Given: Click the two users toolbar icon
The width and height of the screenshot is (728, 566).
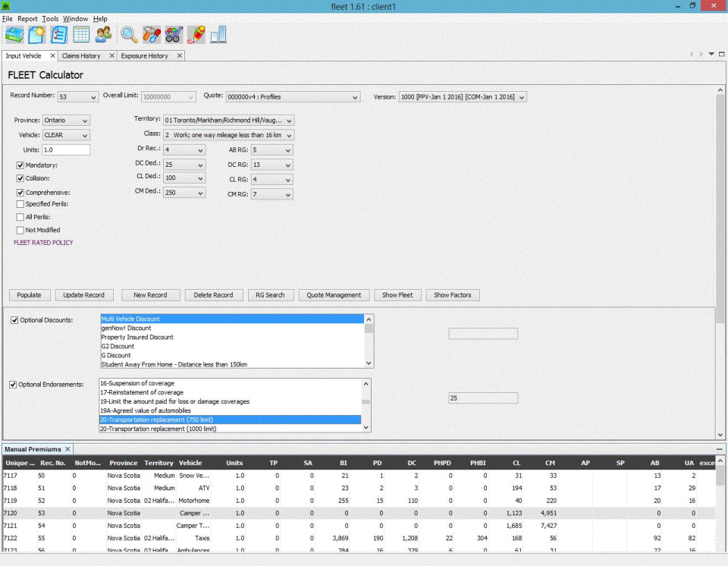Looking at the screenshot, I should point(104,35).
